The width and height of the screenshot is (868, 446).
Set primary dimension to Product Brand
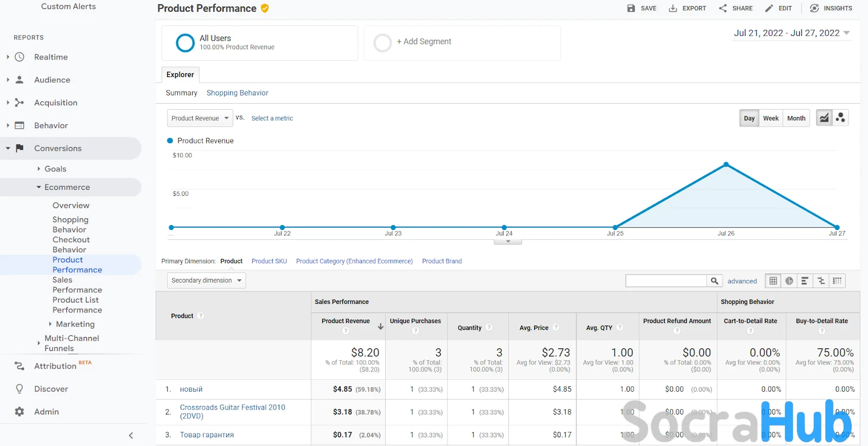point(442,261)
